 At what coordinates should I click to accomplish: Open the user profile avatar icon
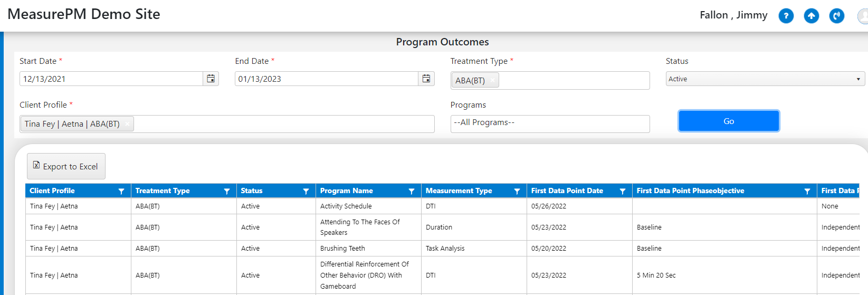tap(863, 16)
